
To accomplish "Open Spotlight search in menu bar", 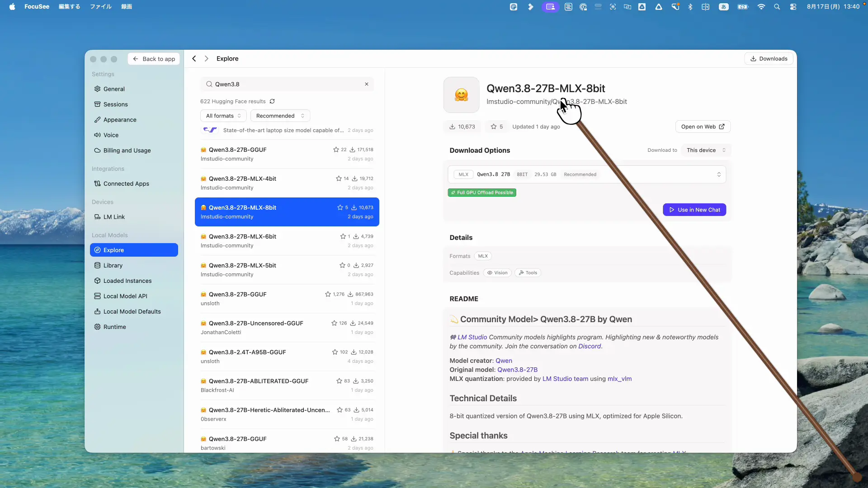I will coord(777,7).
